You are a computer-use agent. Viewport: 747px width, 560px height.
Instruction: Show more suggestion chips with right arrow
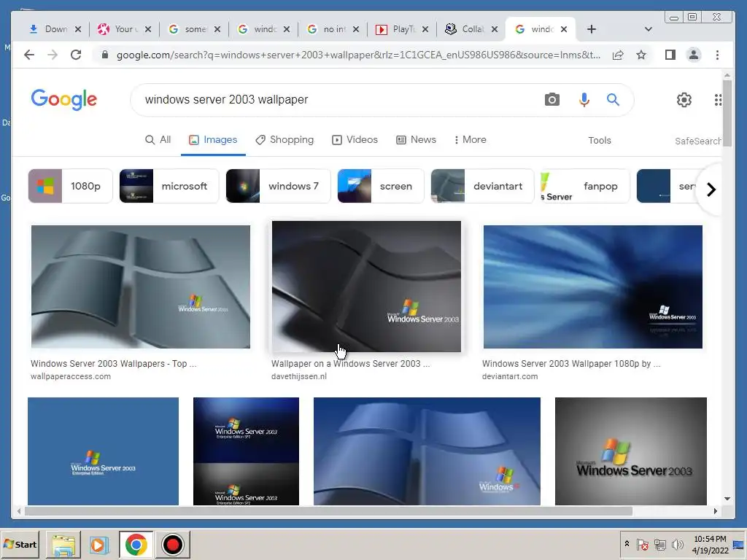pos(711,190)
